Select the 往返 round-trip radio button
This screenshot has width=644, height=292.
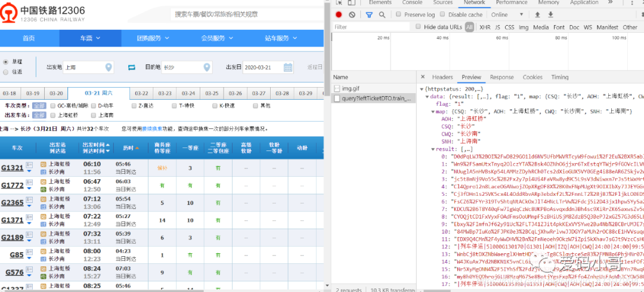point(6,72)
